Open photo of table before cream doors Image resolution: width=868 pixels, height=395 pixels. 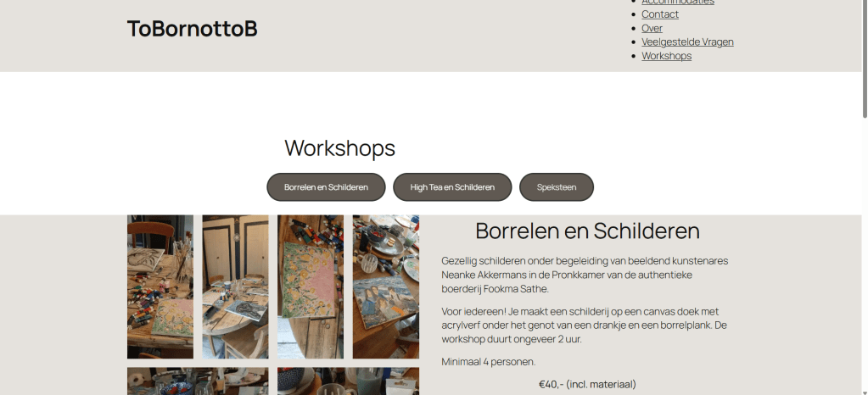(x=235, y=287)
